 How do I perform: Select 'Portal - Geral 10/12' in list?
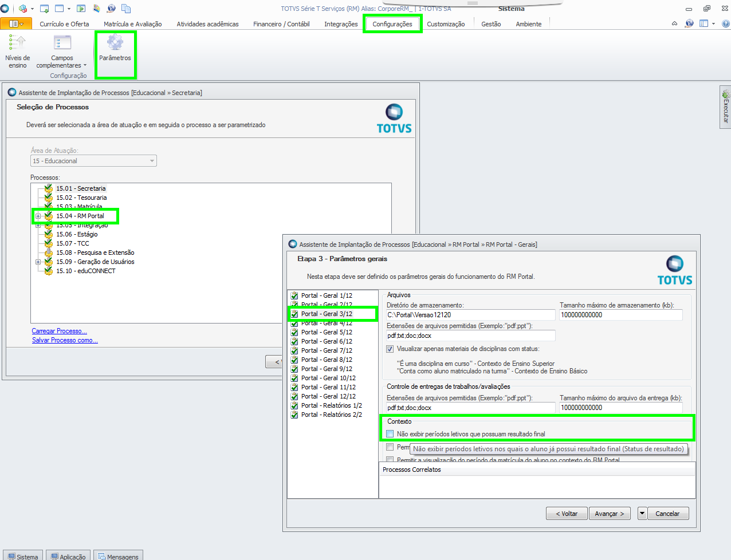tap(328, 378)
